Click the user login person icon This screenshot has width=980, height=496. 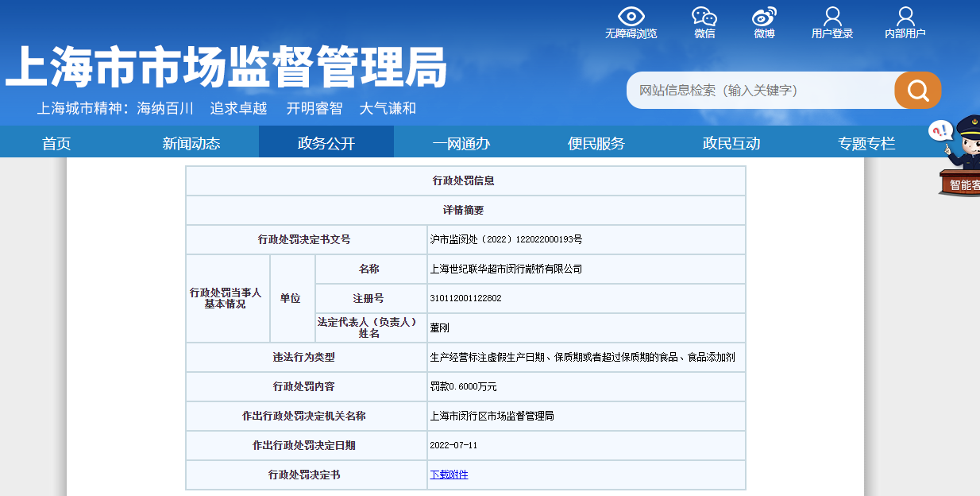832,16
